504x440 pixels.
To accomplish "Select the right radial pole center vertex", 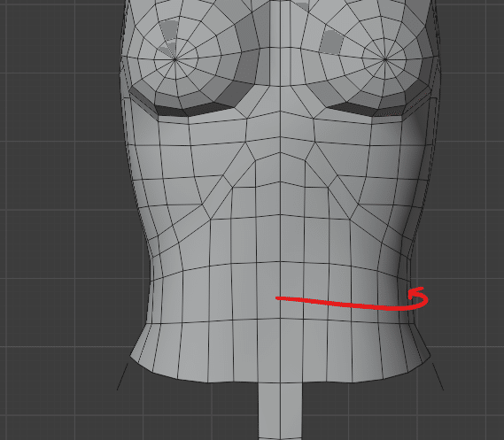I will point(385,59).
